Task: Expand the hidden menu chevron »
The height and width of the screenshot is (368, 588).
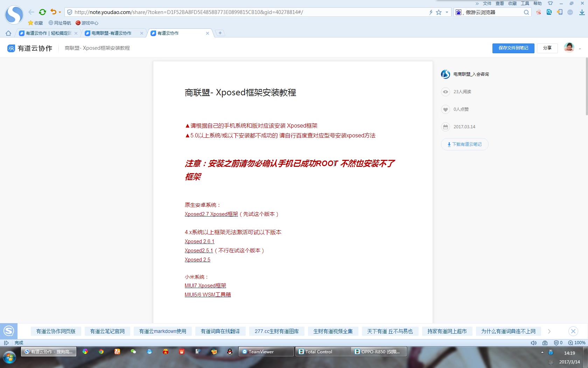Action: click(x=477, y=4)
